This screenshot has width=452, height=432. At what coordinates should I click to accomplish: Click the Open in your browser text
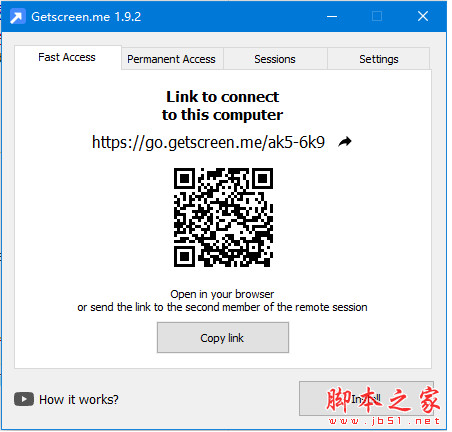222,294
